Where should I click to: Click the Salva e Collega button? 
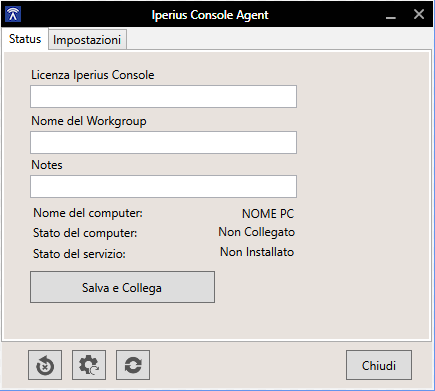(122, 287)
